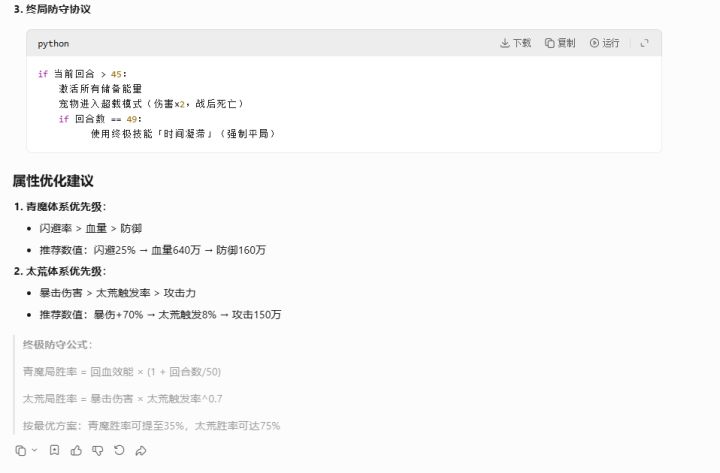Bookmark this response
This screenshot has width=720, height=473.
54,450
